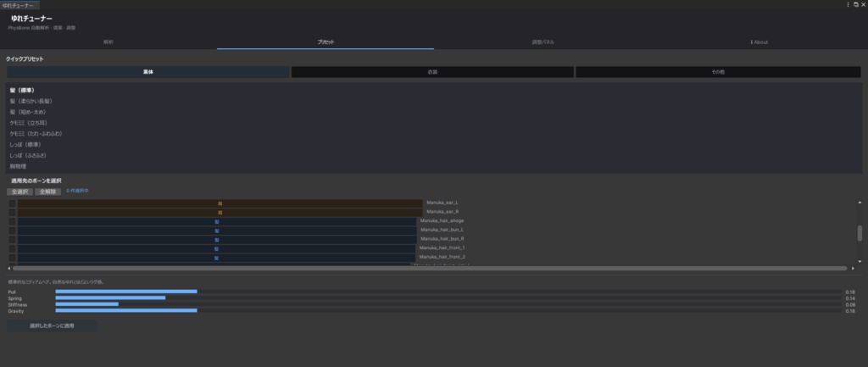Click the 0 件選択中 selection count
Image resolution: width=868 pixels, height=367 pixels.
[77, 191]
